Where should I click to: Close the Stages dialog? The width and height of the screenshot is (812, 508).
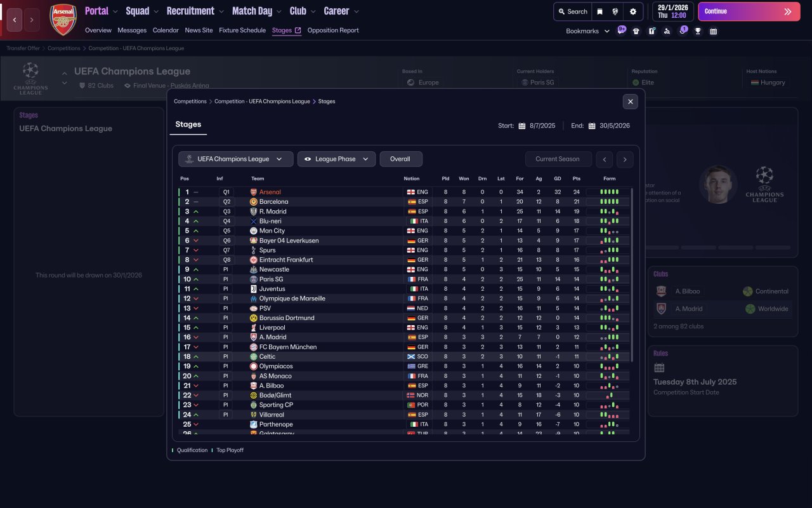coord(630,101)
